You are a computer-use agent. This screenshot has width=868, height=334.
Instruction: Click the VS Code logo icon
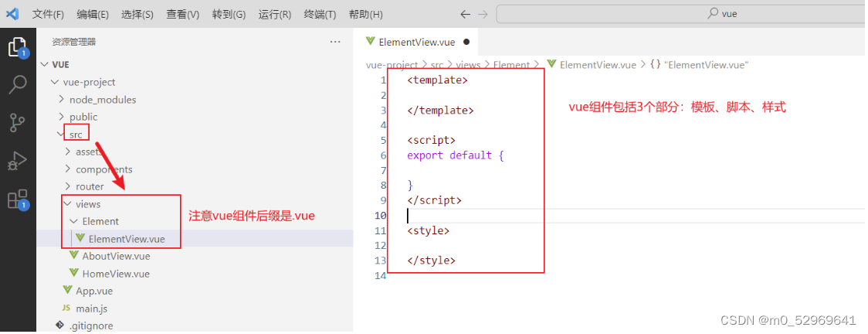click(12, 14)
